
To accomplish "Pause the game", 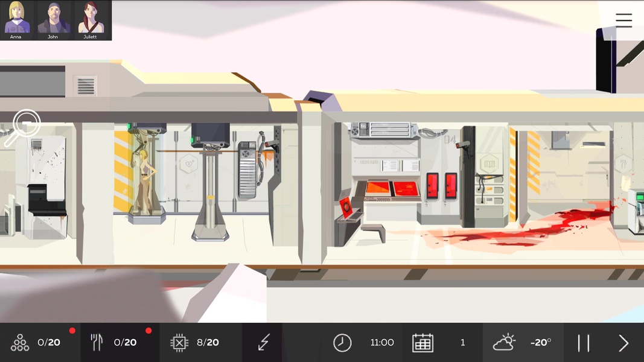I will coord(584,343).
